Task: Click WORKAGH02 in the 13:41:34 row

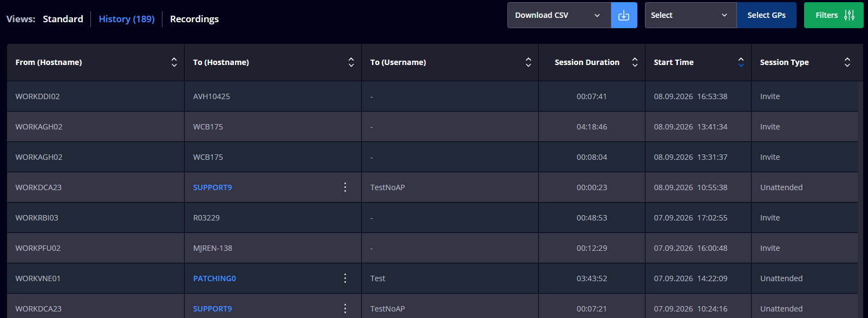Action: click(39, 127)
